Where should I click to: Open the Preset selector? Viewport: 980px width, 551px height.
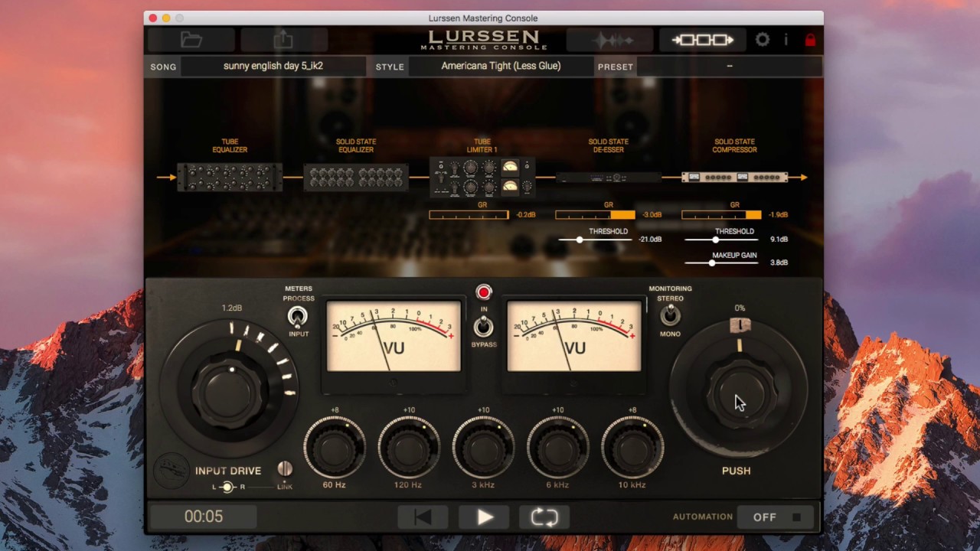click(x=729, y=66)
